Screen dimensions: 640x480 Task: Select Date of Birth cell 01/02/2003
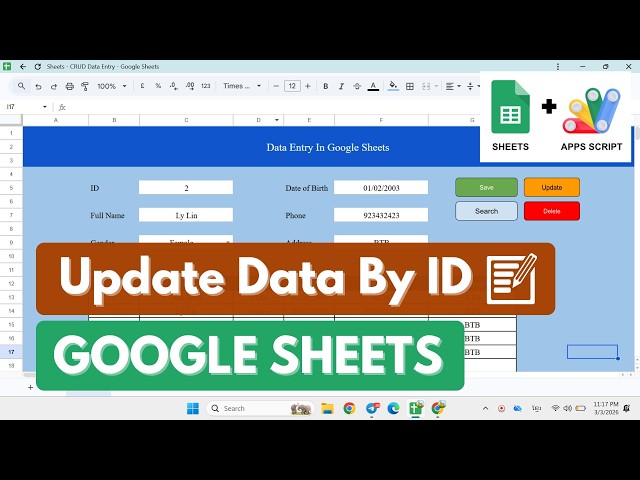(381, 188)
